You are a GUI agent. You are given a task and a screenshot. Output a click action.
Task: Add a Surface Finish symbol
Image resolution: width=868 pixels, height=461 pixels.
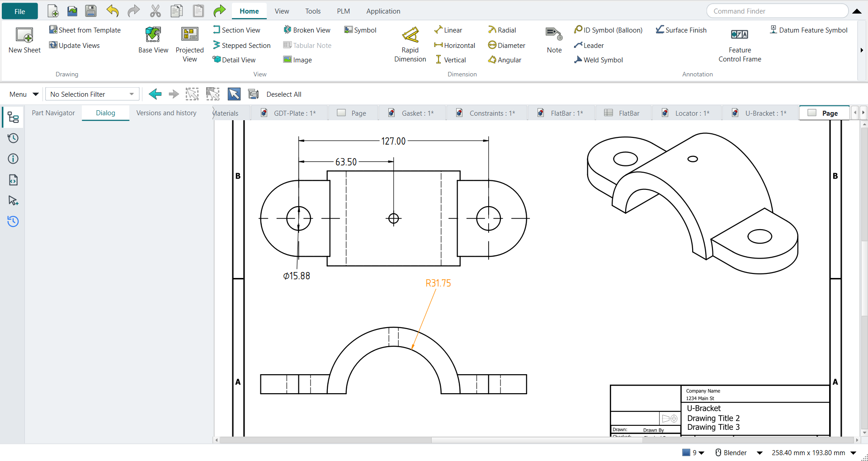point(681,30)
